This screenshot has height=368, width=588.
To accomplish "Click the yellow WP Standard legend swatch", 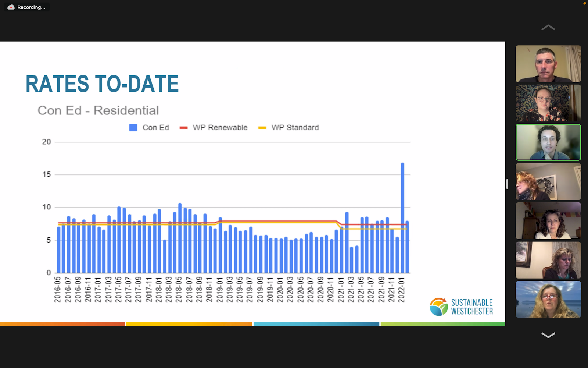I will pos(262,128).
